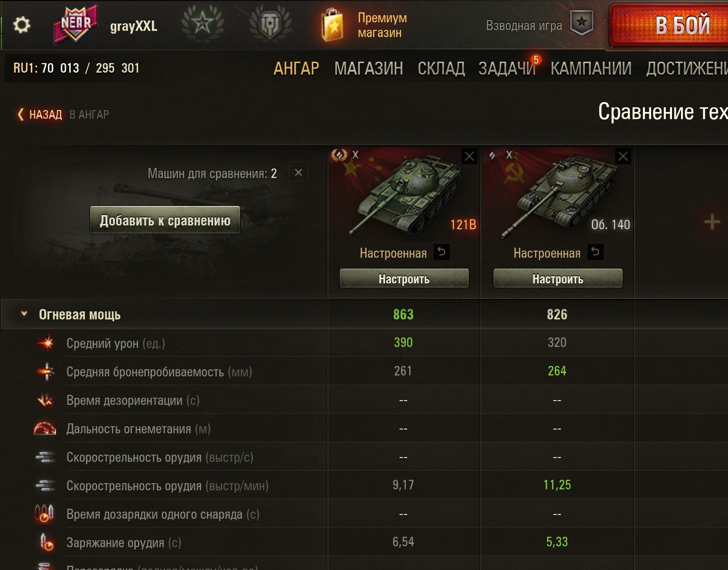
Task: Start battle with В БОЙ button
Action: 669,25
